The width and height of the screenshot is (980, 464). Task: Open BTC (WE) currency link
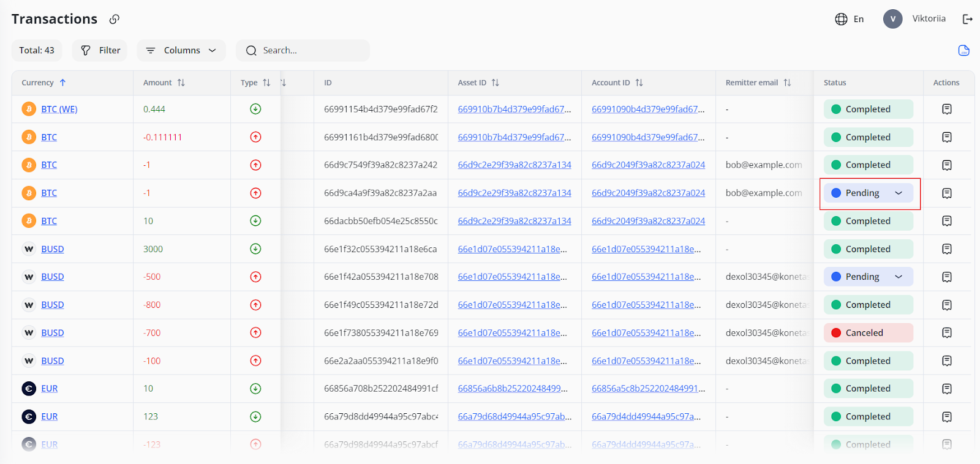pyautogui.click(x=59, y=109)
